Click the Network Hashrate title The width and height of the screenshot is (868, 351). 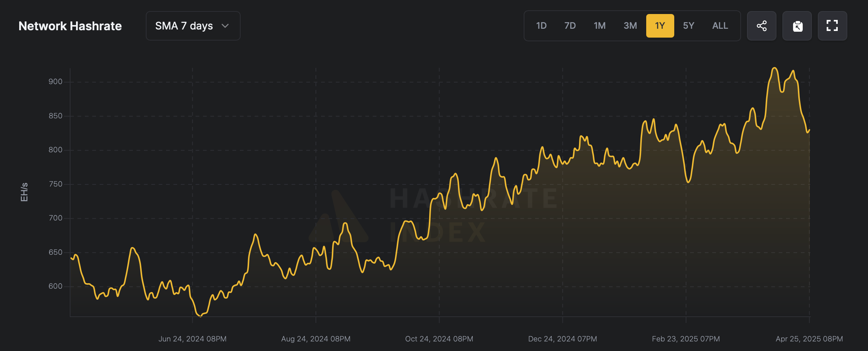click(70, 26)
